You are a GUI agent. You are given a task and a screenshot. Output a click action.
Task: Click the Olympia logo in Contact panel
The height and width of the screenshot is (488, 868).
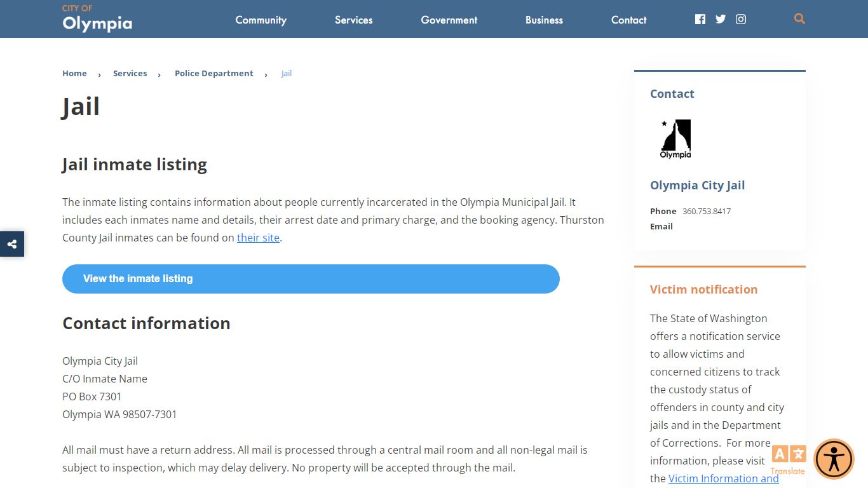(675, 139)
